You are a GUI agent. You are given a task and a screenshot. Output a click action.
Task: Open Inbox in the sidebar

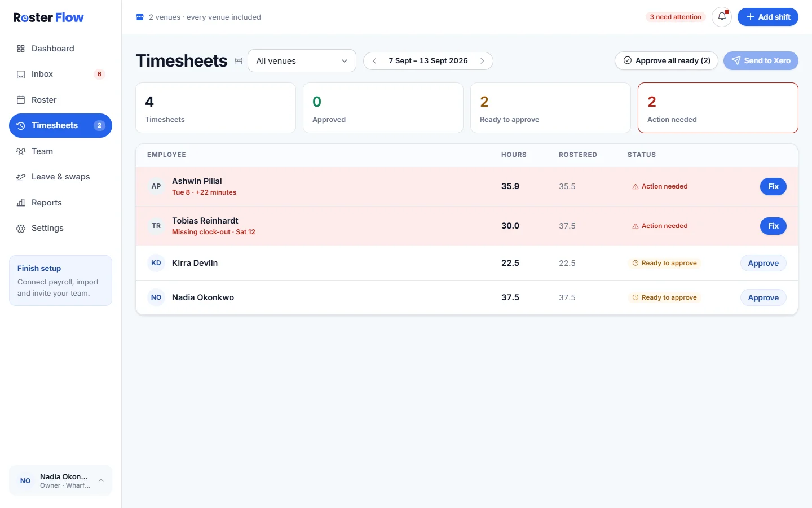coord(60,74)
